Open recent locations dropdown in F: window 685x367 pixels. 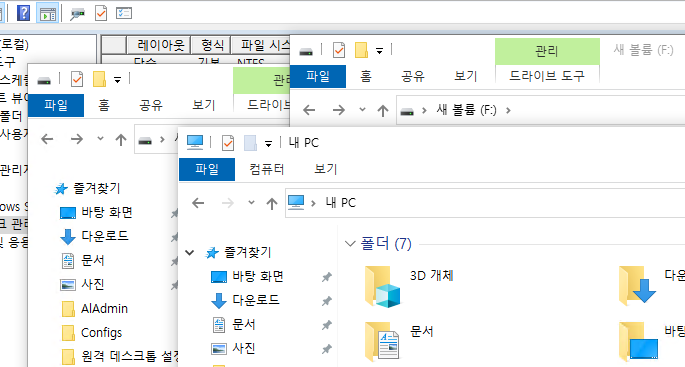pos(362,110)
